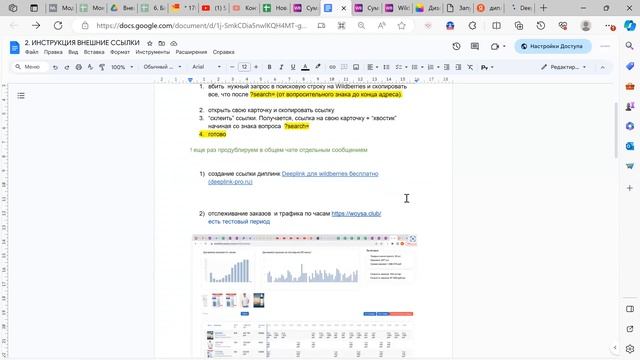This screenshot has height=360, width=640.
Task: Open the editing mode dropdown
Action: coord(564,67)
